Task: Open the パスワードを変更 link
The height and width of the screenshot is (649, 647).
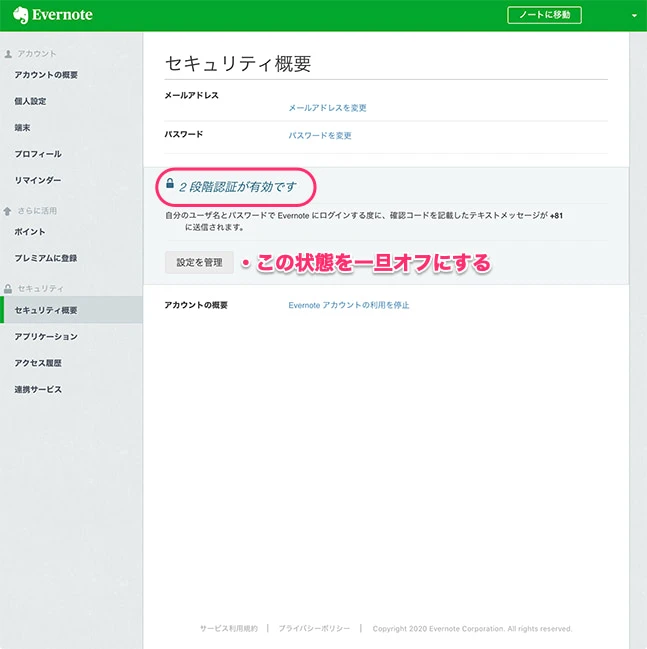Action: 320,135
